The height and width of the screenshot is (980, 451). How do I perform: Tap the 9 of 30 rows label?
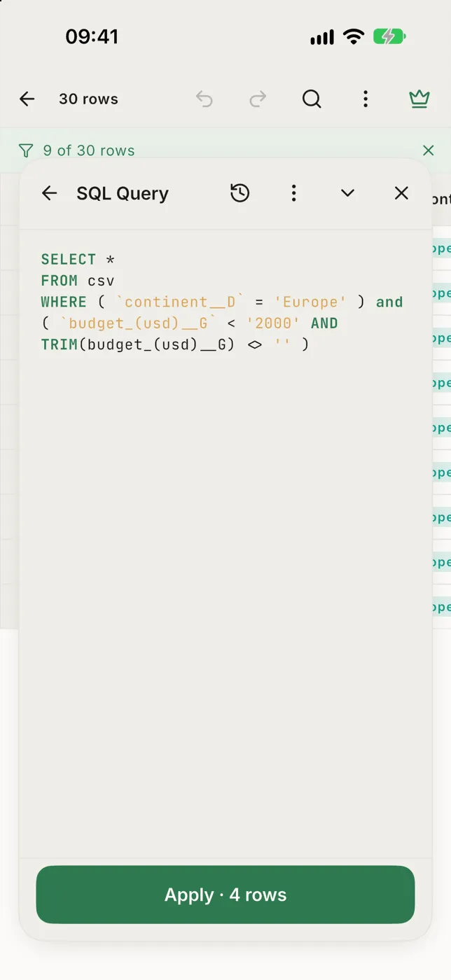pos(89,150)
